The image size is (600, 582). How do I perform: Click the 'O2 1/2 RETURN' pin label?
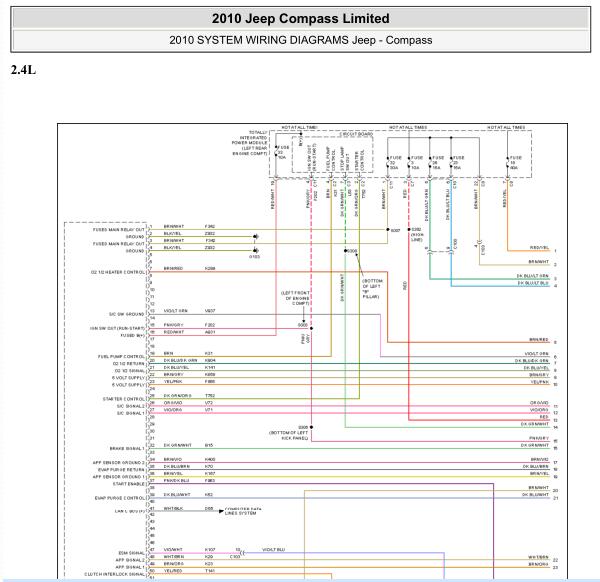pos(129,364)
